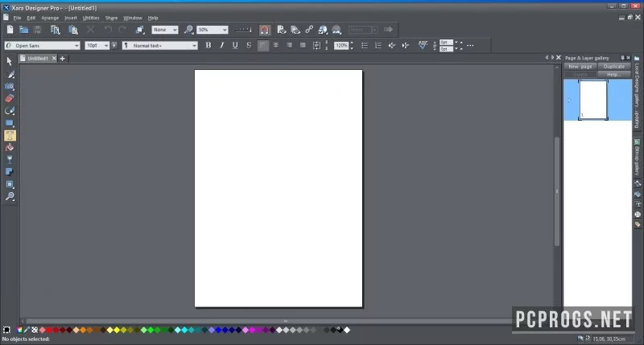This screenshot has height=345, width=644.
Task: Click the zoom to page icon
Action: coord(189,30)
